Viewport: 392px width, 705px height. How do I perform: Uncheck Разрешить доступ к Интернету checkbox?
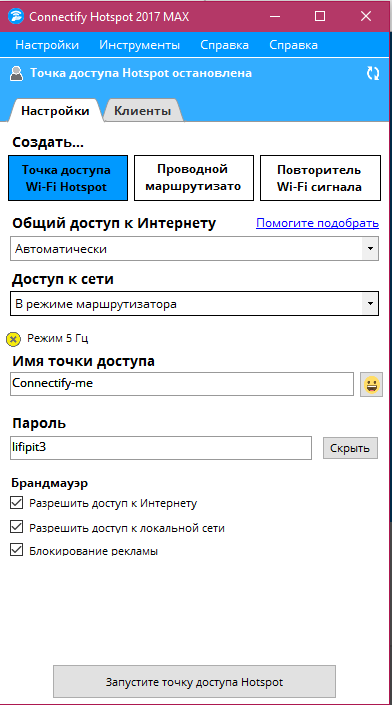16,503
